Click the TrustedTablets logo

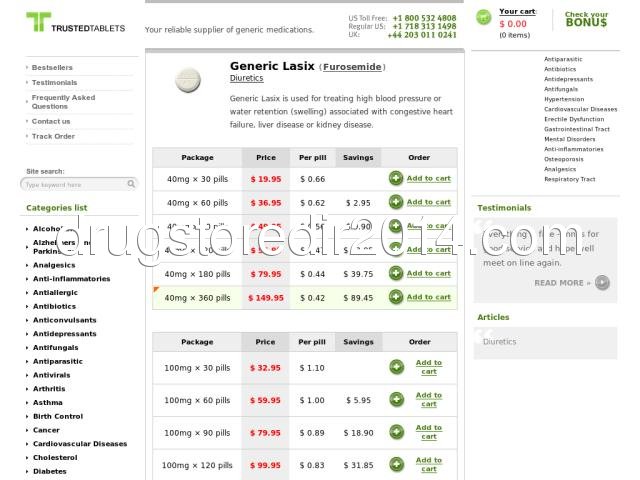pos(76,22)
